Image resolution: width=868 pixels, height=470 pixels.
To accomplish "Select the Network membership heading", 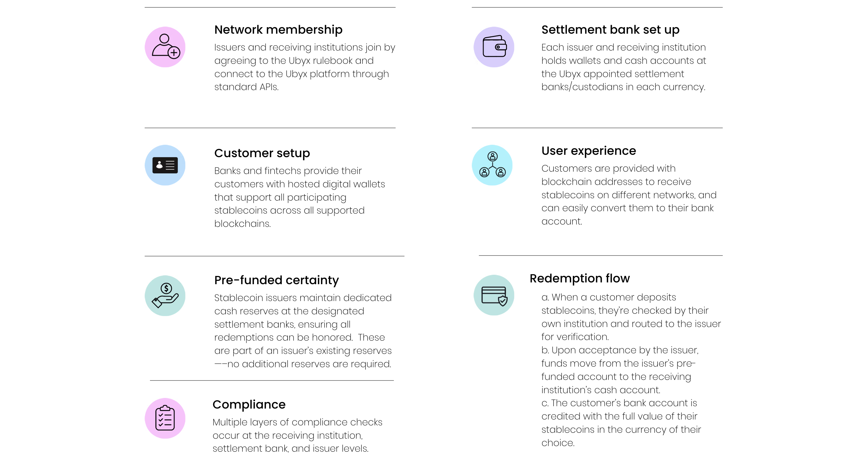I will (x=278, y=30).
